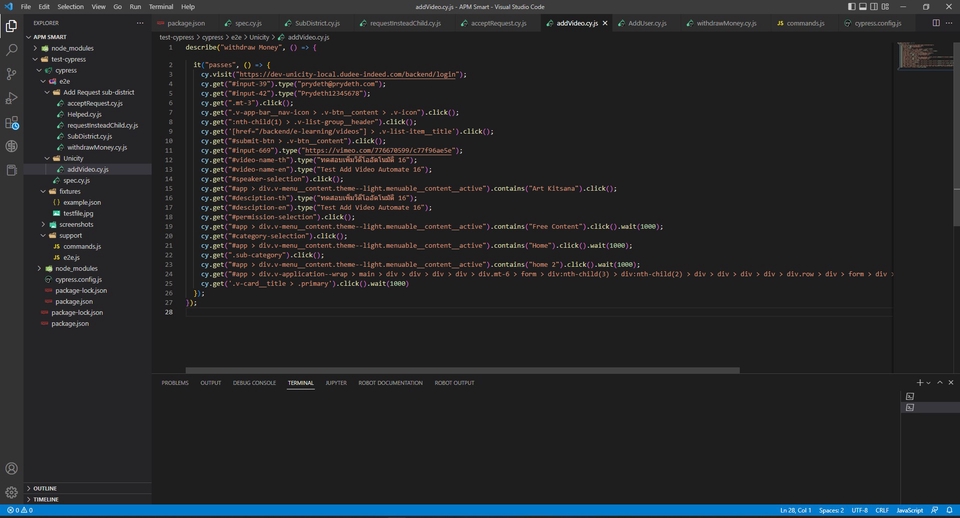
Task: Change the CRLF end of line sequence
Action: pyautogui.click(x=882, y=510)
